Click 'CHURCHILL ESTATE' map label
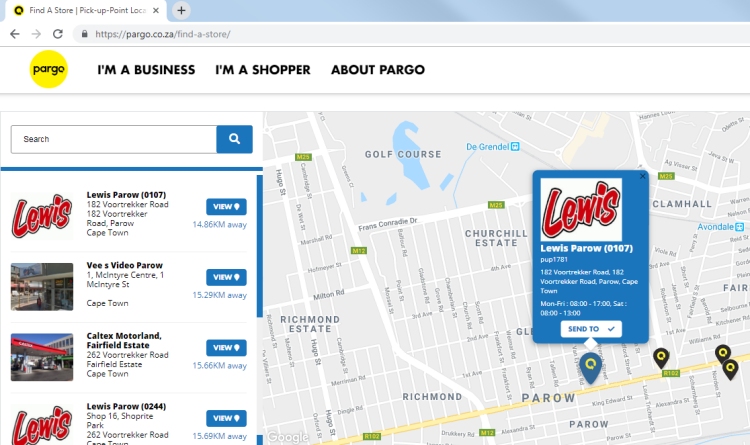 (x=496, y=238)
